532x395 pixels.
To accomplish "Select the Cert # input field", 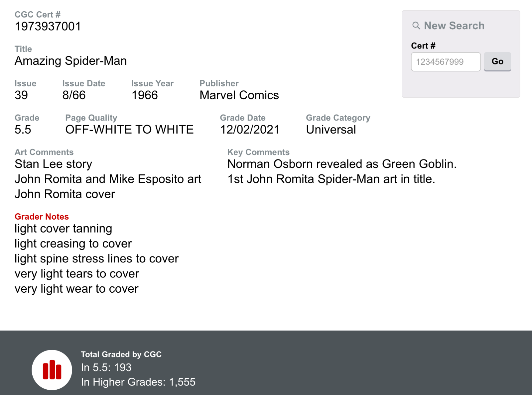I will tap(446, 61).
